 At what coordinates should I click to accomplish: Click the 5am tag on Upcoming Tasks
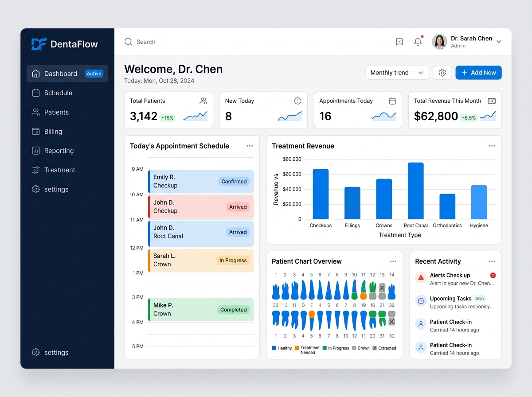480,299
